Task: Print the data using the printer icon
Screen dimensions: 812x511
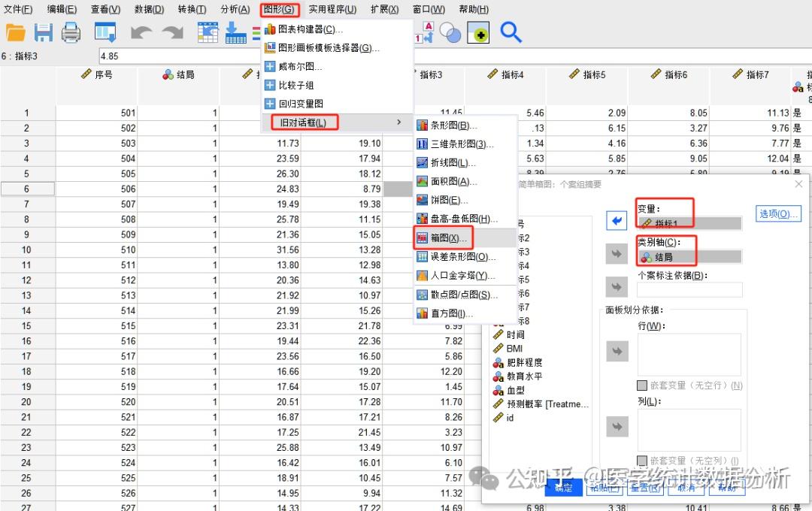Action: [71, 32]
